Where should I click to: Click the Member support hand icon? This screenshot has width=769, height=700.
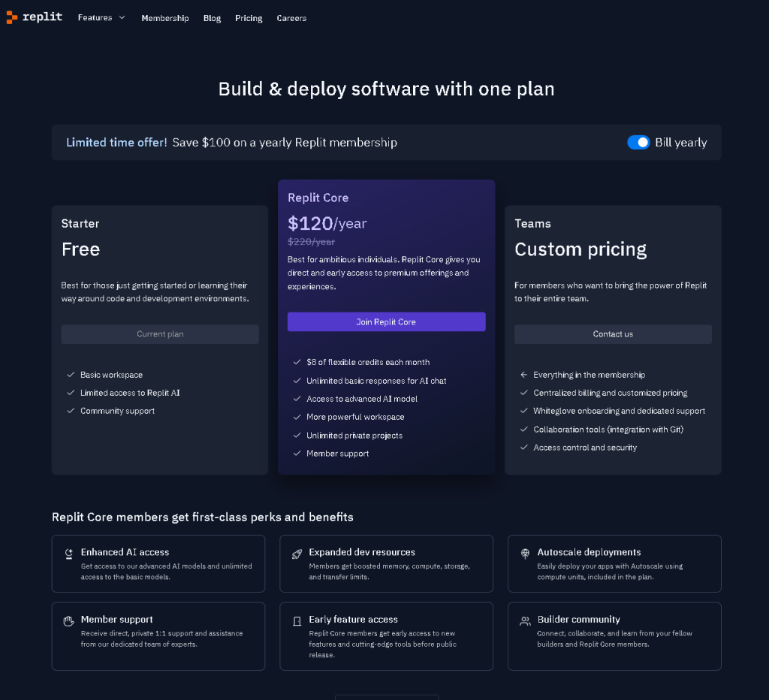click(x=68, y=621)
